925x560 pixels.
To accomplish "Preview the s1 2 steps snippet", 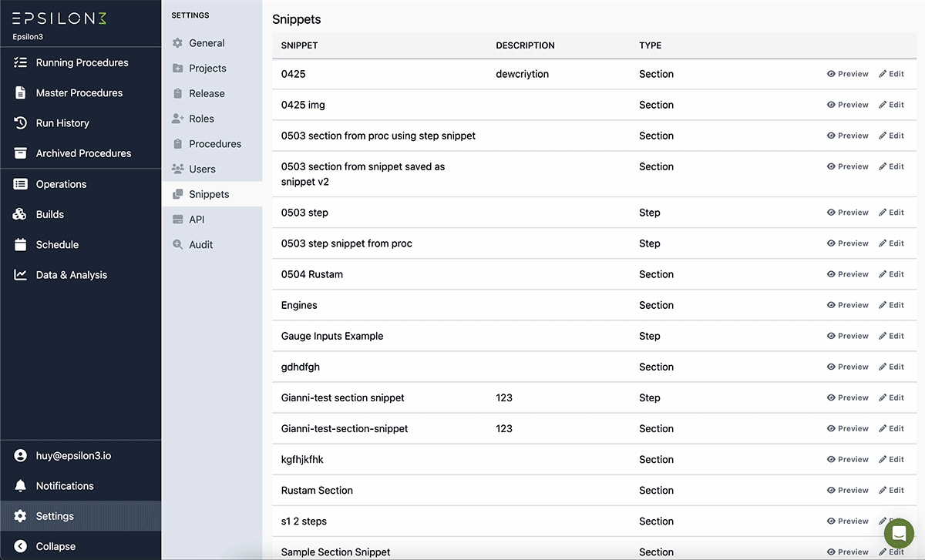I will pos(847,521).
